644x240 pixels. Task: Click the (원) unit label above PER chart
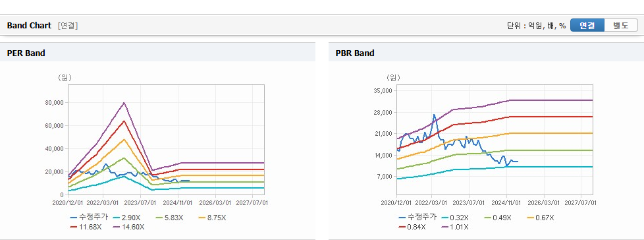65,78
